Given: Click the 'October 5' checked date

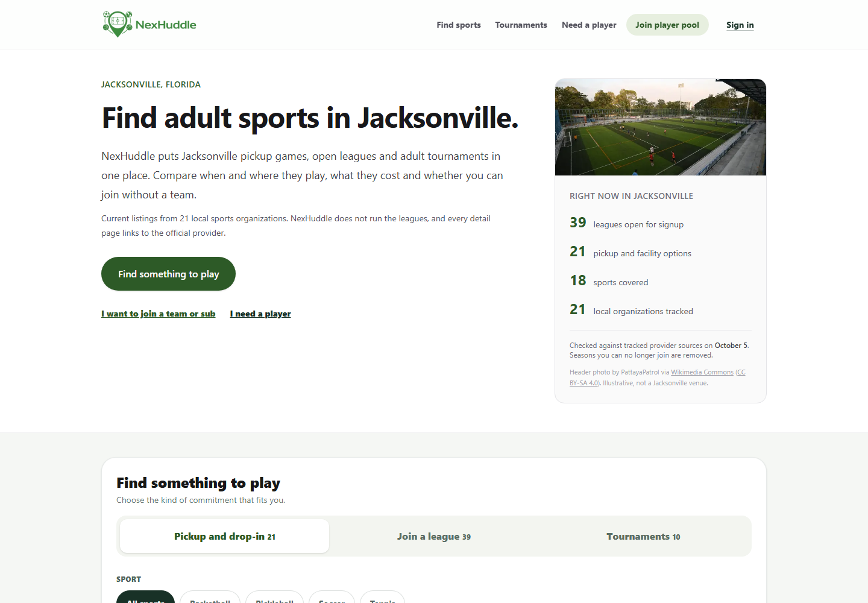Looking at the screenshot, I should (731, 346).
